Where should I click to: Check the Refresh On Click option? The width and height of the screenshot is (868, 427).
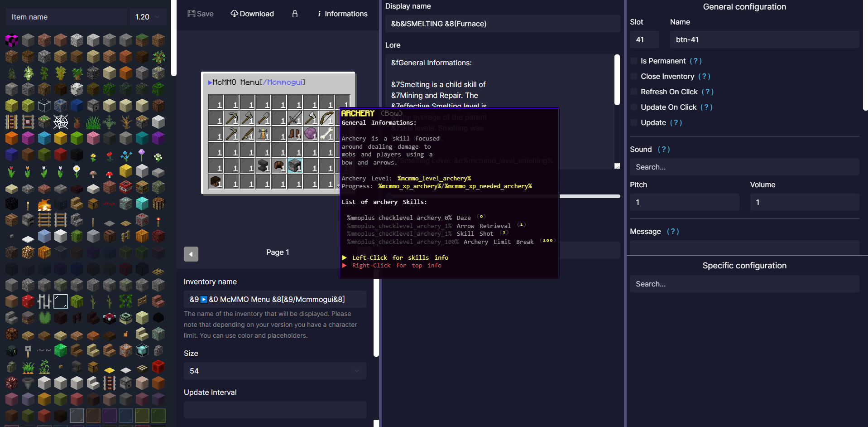click(634, 92)
